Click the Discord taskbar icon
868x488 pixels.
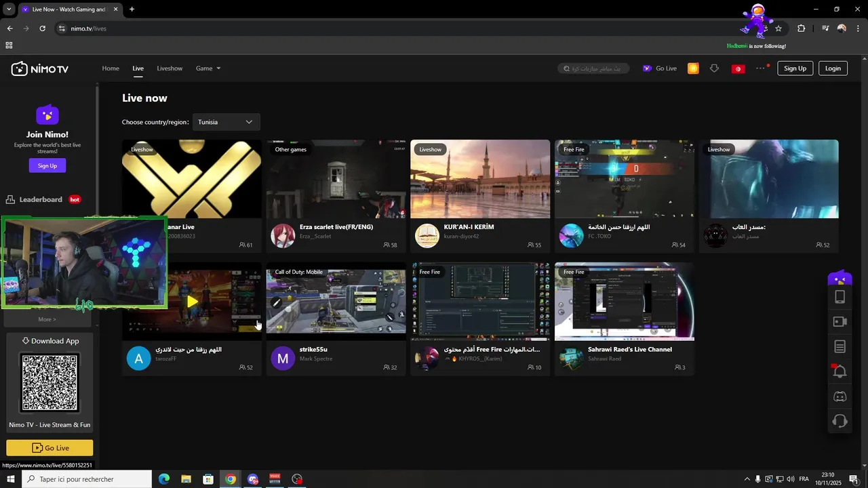pyautogui.click(x=253, y=479)
